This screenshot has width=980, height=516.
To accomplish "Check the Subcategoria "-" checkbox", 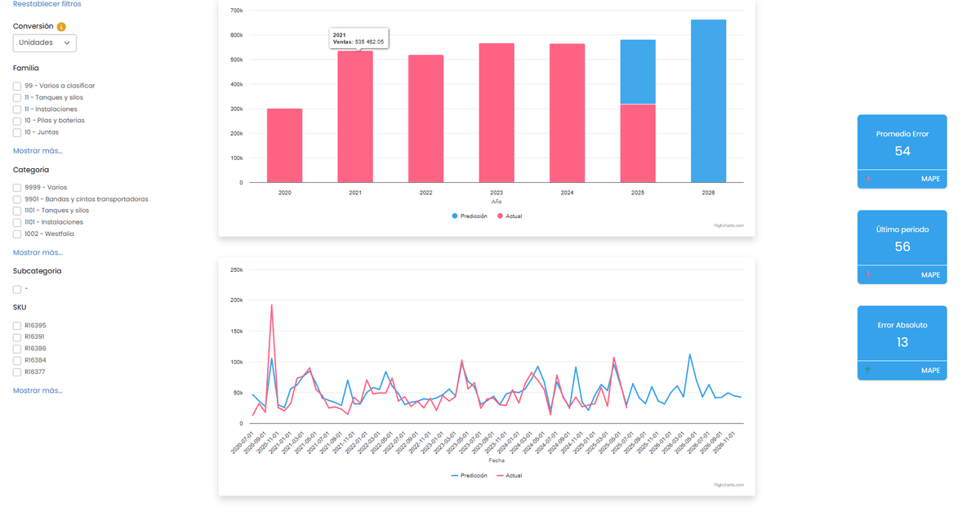I will [16, 288].
